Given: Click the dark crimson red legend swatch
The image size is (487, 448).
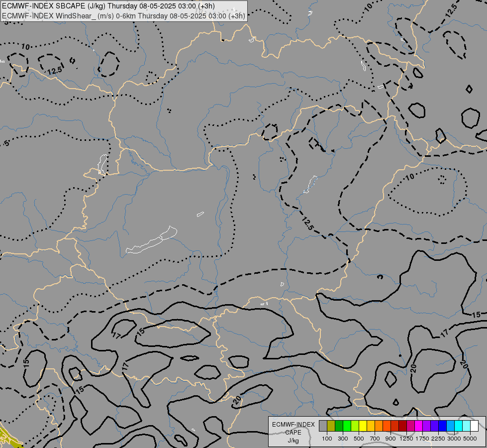Looking at the screenshot, I should [402, 426].
